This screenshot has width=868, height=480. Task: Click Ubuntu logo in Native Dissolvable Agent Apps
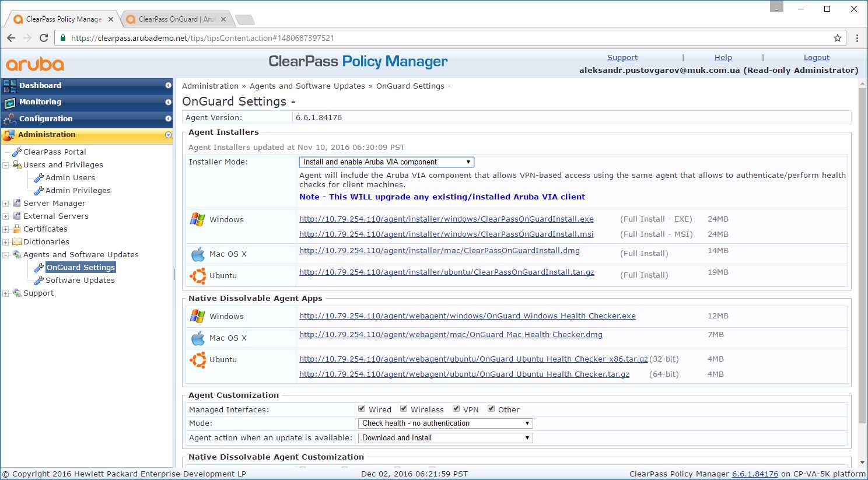click(198, 360)
